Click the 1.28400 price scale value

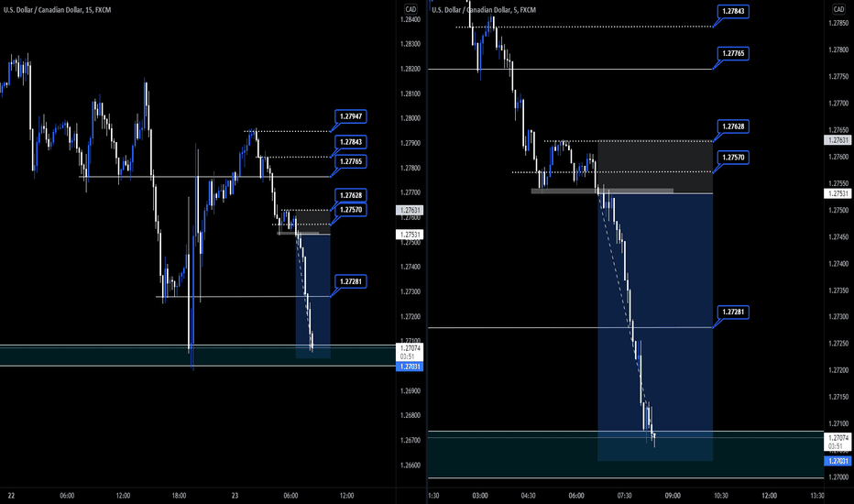(x=411, y=19)
